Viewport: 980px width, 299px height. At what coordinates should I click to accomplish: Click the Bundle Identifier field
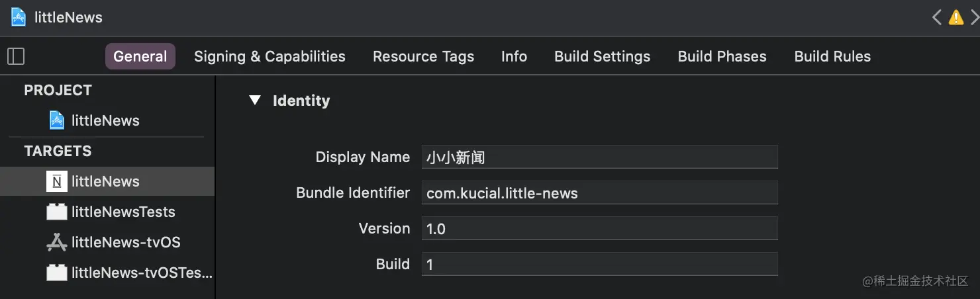pos(599,193)
